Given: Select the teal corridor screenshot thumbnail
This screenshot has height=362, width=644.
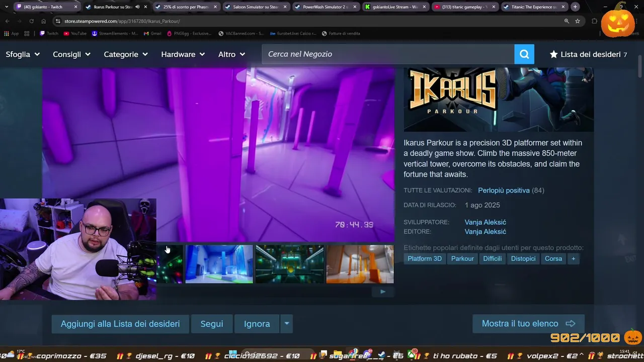Looking at the screenshot, I should coord(289,264).
